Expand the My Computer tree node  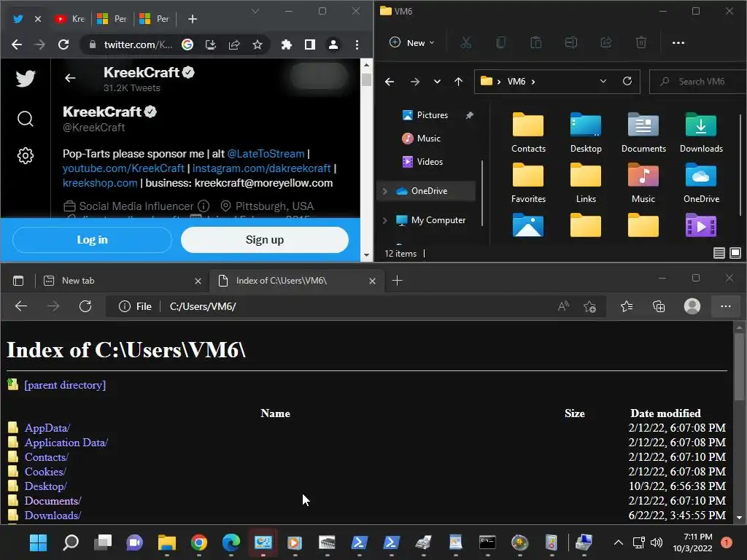[385, 220]
